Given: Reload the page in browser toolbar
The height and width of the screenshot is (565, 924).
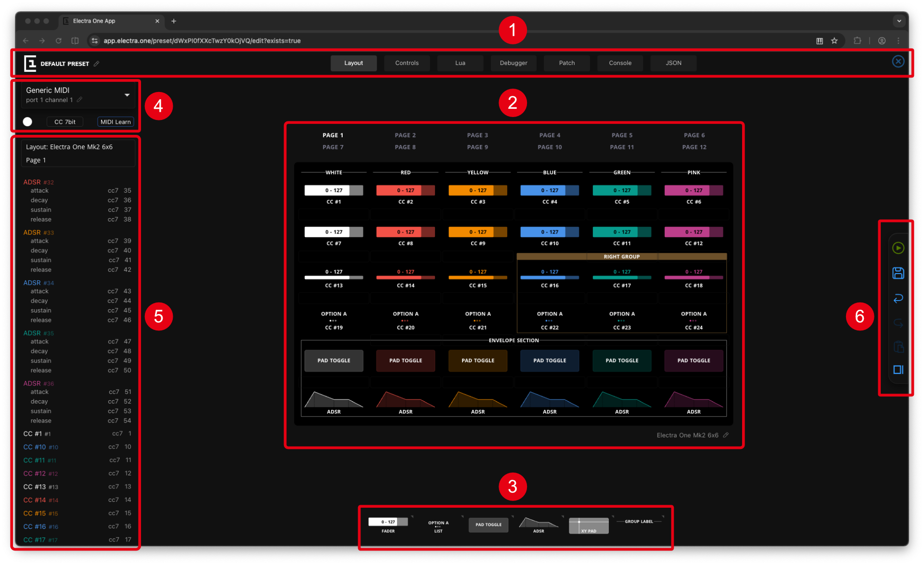Looking at the screenshot, I should (58, 41).
